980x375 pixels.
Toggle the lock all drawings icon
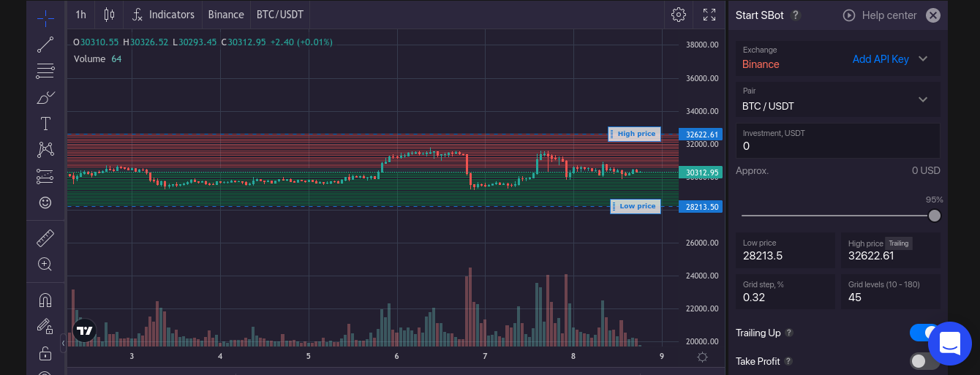tap(45, 353)
